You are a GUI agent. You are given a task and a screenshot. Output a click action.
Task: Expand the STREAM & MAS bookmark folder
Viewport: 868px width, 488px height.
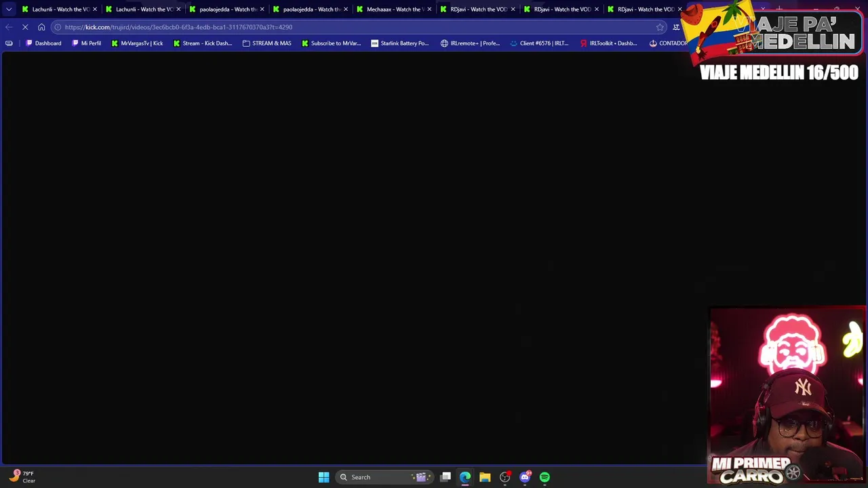click(267, 43)
